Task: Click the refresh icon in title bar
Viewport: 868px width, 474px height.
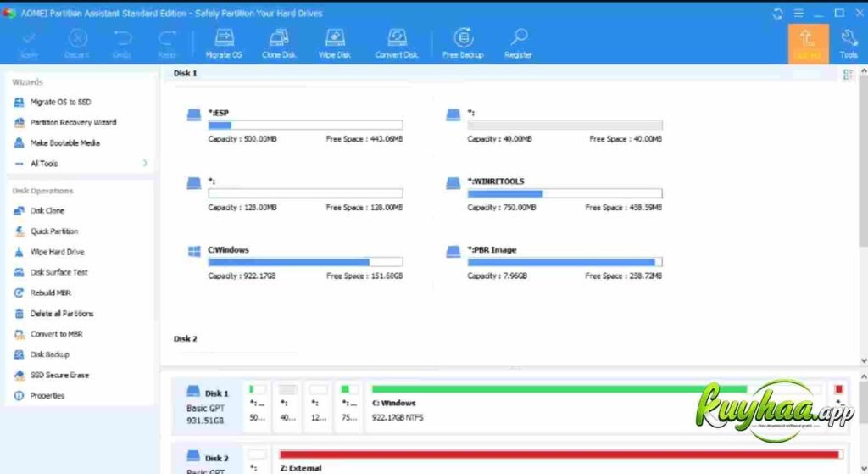Action: coord(778,14)
